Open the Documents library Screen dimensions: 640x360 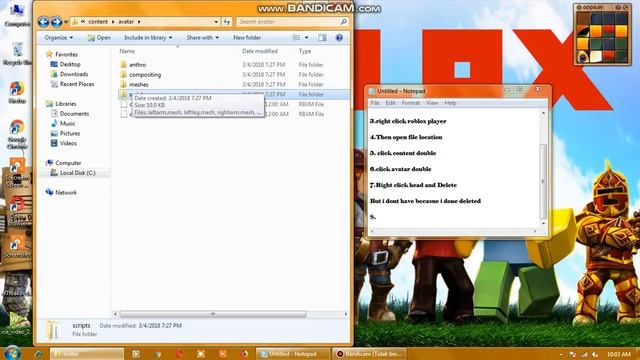pyautogui.click(x=74, y=113)
